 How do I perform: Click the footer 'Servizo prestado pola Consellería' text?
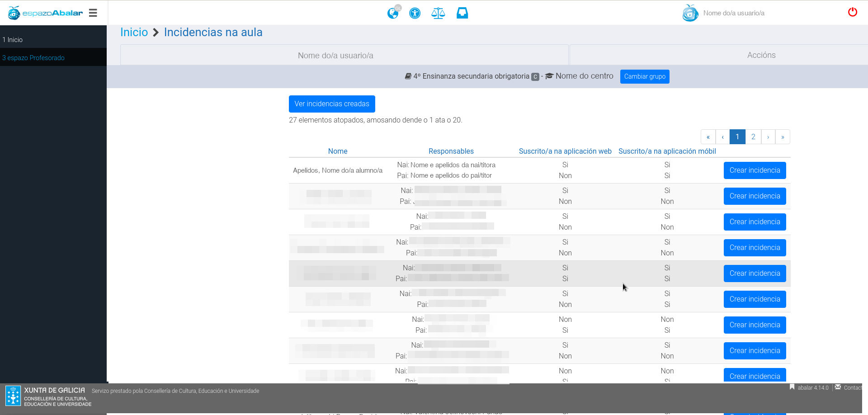tap(175, 391)
